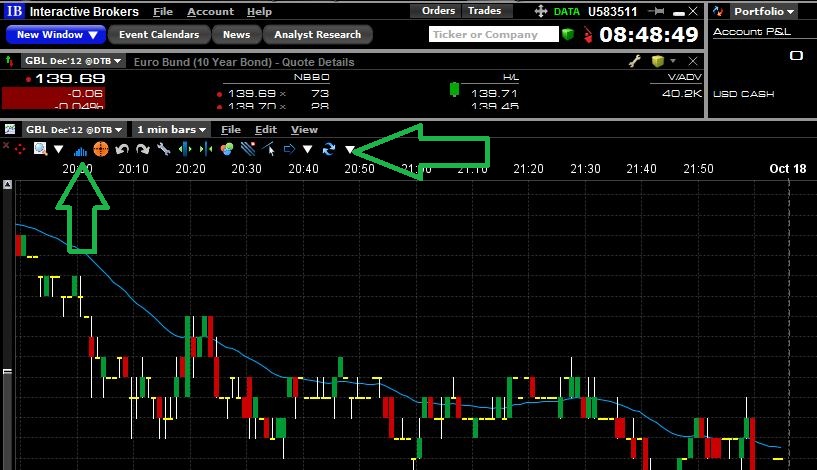Click the green/red arrows icon in the quote panel
817x470 pixels.
click(x=9, y=61)
